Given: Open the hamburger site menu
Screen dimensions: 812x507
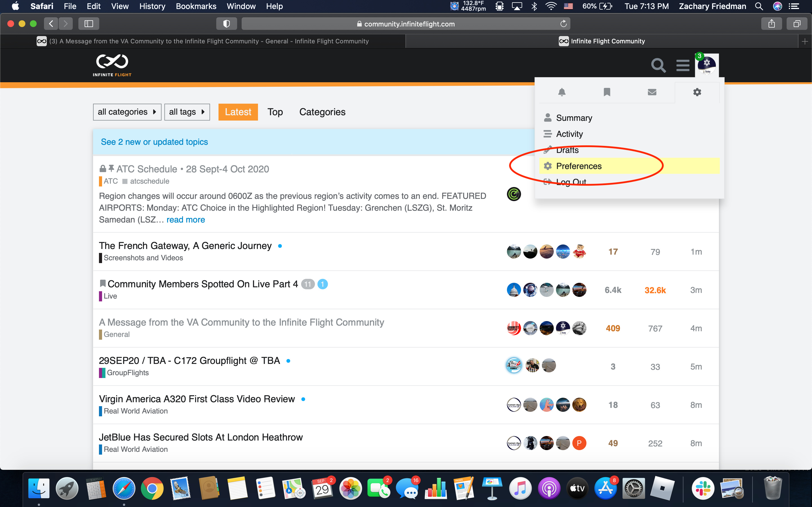Looking at the screenshot, I should point(683,65).
